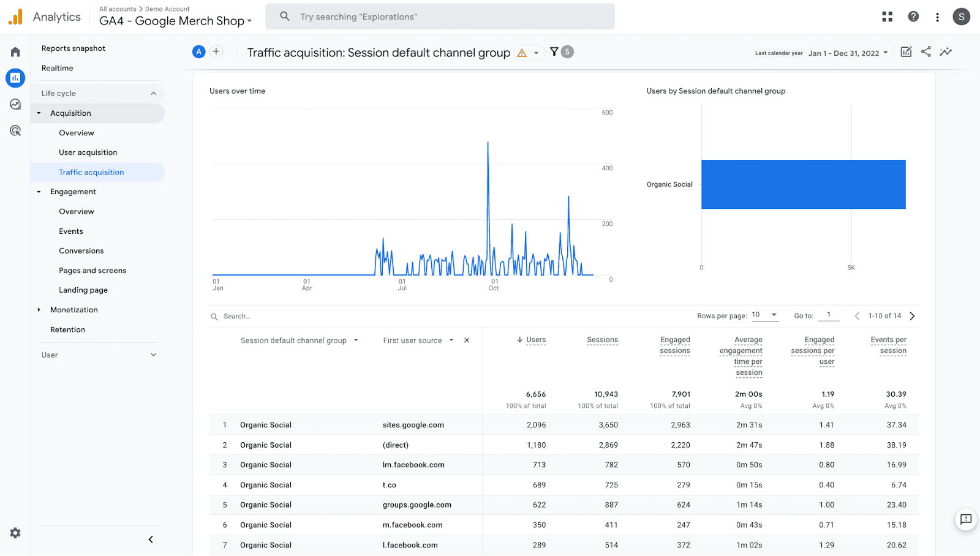Remove the First user source dimension
The height and width of the screenshot is (556, 980).
pos(466,340)
